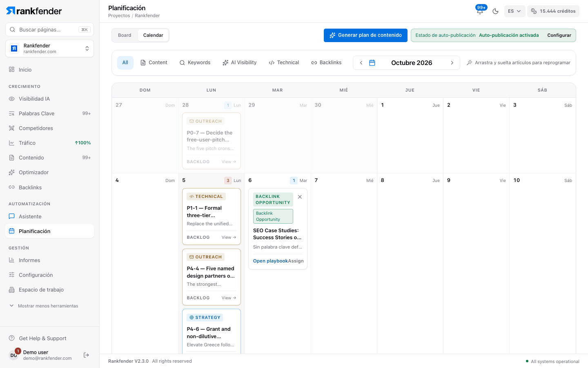Open Contenido section
Image resolution: width=588 pixels, height=368 pixels.
click(x=50, y=157)
